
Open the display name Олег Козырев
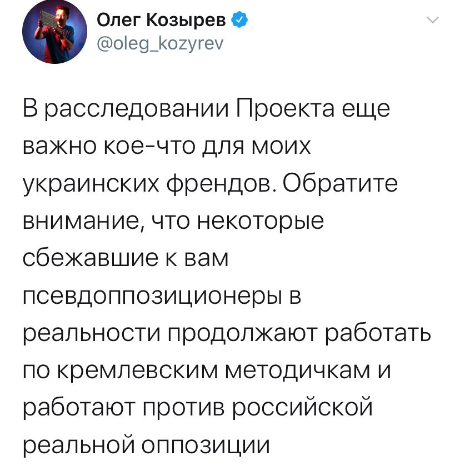(x=162, y=21)
